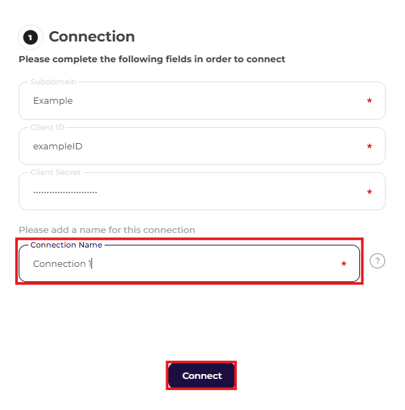Click the Connect button
Screen dimensions: 405x410
(201, 376)
